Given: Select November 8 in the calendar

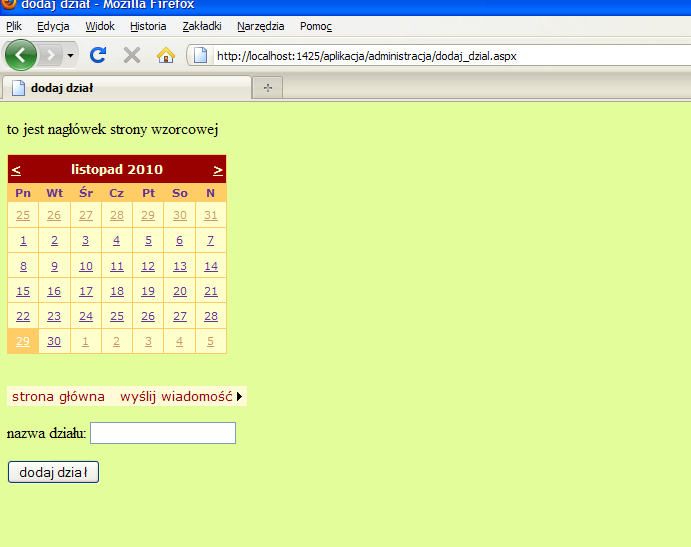Looking at the screenshot, I should [x=23, y=266].
